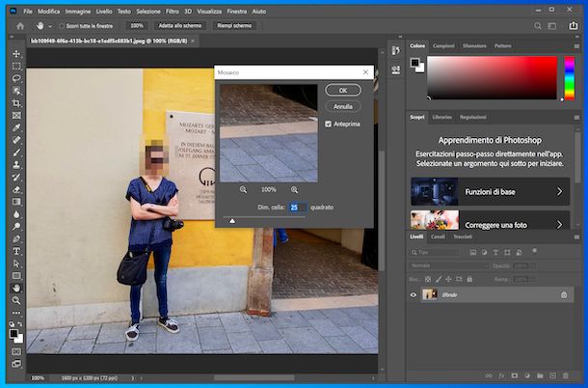Change screen mode icon at toolbox bottom
This screenshot has height=388, width=588.
(x=16, y=364)
